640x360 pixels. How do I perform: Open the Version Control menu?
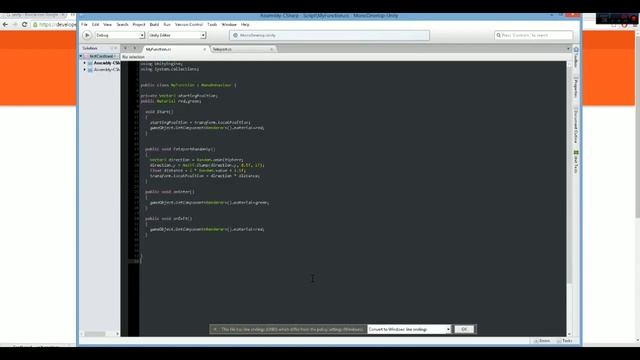(x=189, y=24)
